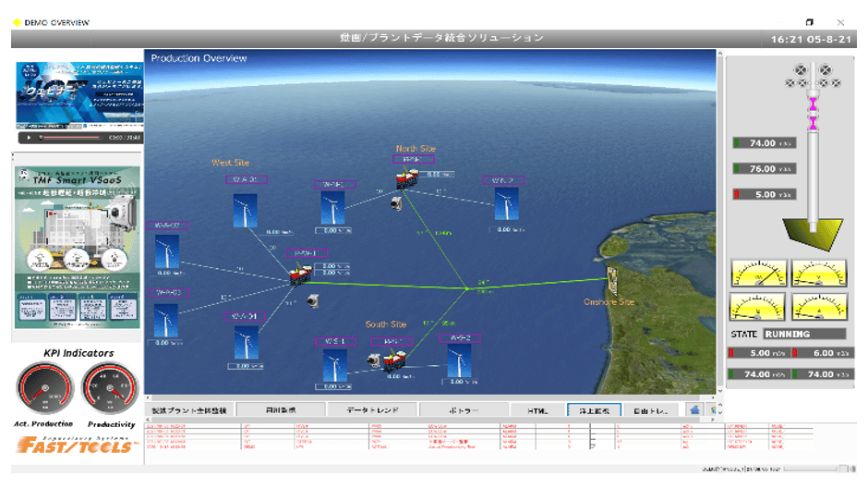Click the red 5.00 indicator beside the pipe

(765, 194)
